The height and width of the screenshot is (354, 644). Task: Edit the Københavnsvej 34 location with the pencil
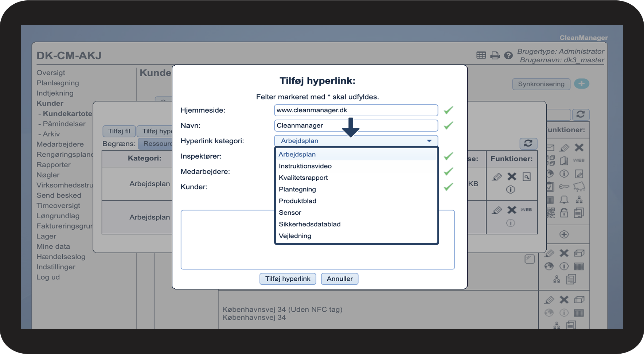(549, 300)
